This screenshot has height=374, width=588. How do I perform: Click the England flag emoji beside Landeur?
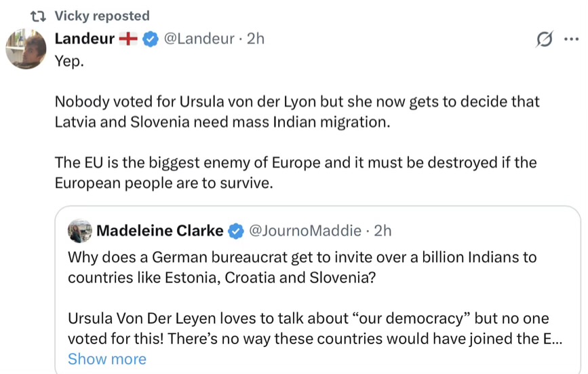click(128, 39)
